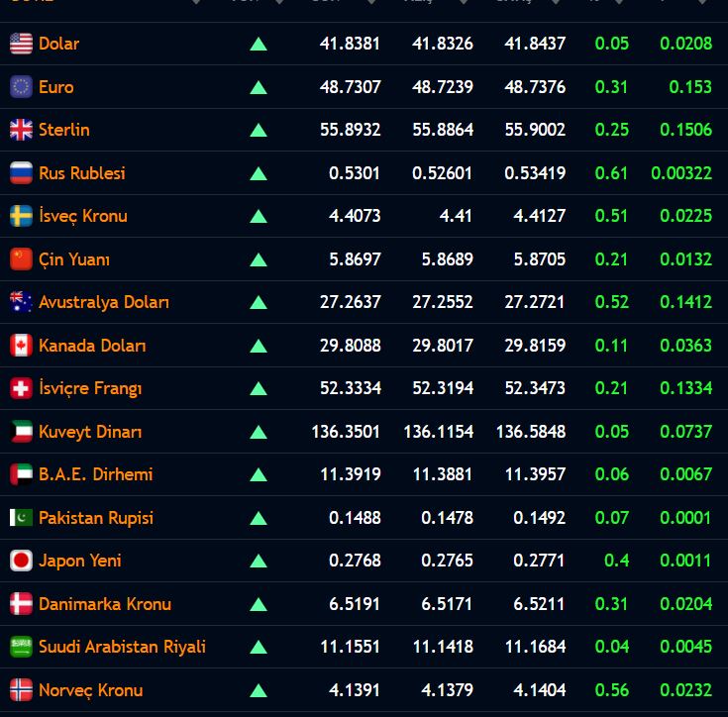Click the Canadian flag icon

pyautogui.click(x=21, y=346)
